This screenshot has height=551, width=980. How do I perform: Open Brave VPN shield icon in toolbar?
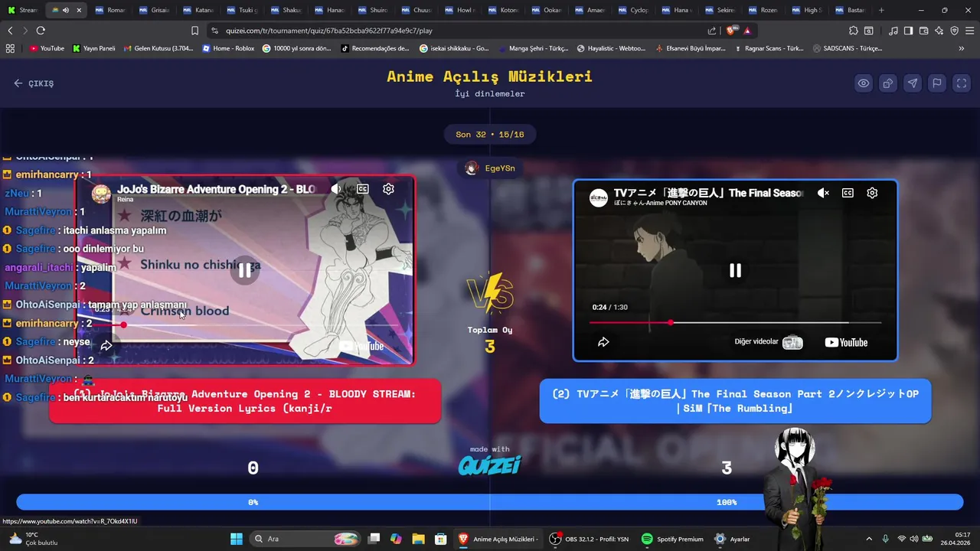point(954,31)
